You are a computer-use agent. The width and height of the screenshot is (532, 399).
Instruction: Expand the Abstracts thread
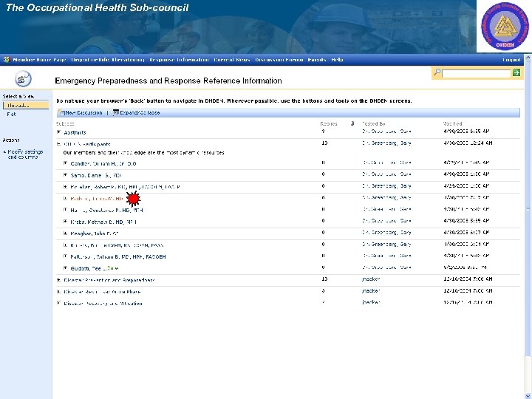(x=58, y=132)
